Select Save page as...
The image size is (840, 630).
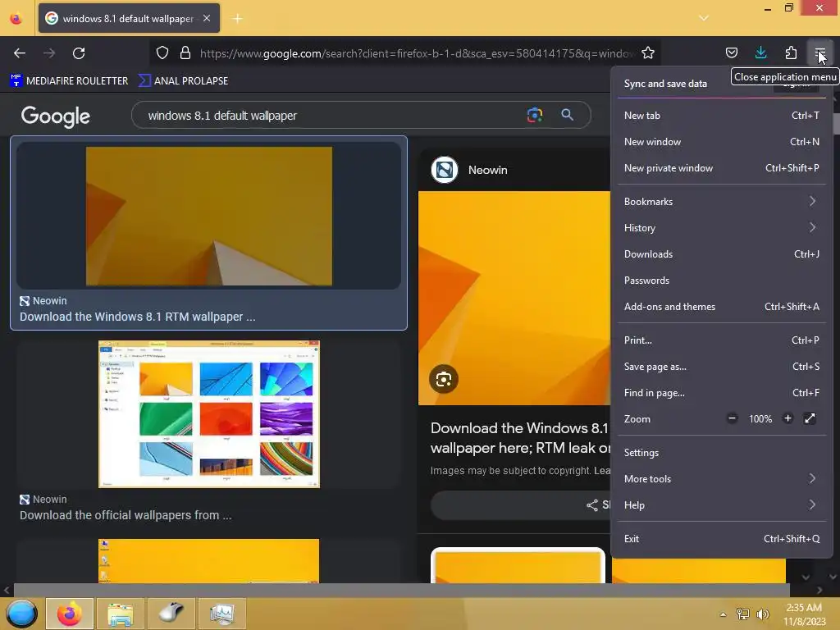[x=722, y=367]
